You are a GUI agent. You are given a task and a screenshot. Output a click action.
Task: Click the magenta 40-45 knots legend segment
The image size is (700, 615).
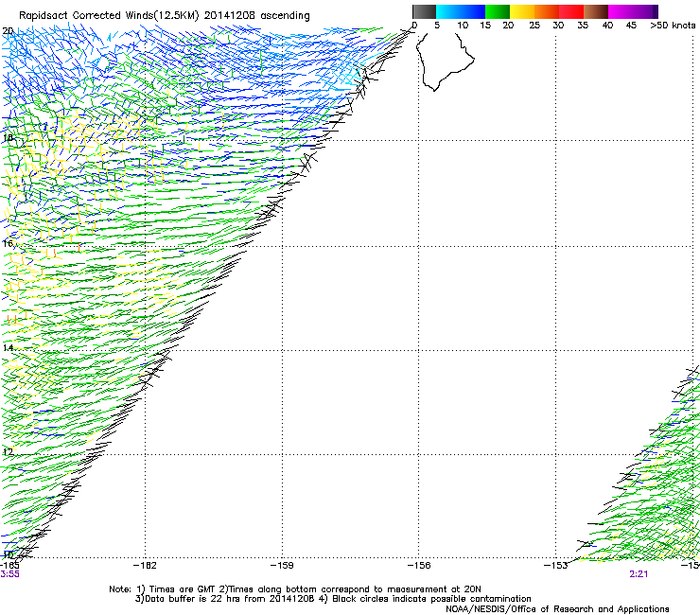(621, 11)
